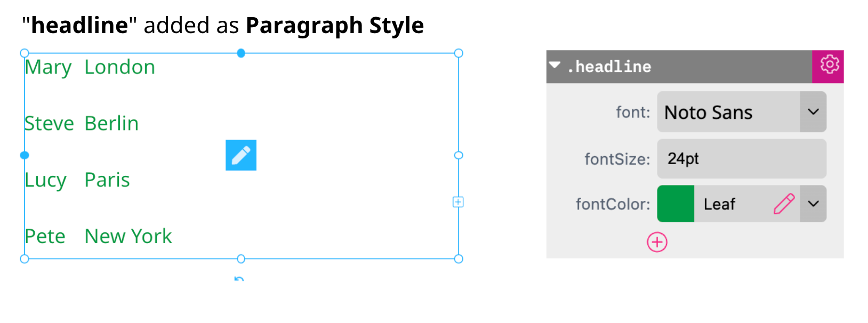The image size is (868, 323).
Task: Open the Noto Sans font dropdown
Action: (x=814, y=112)
